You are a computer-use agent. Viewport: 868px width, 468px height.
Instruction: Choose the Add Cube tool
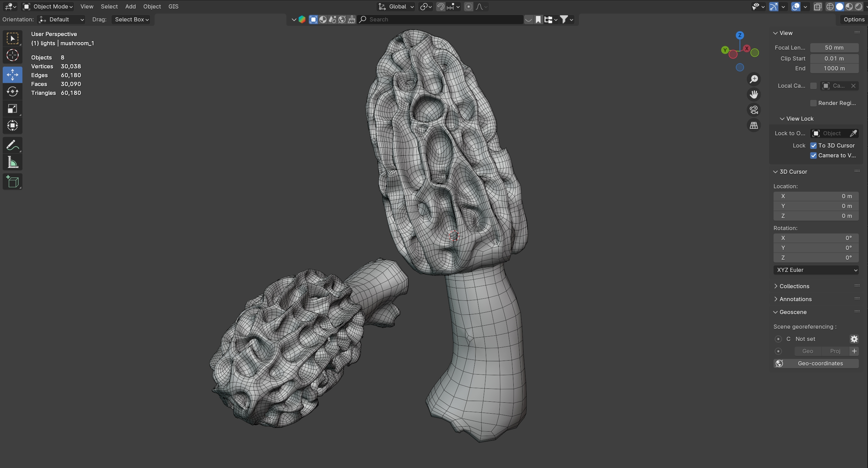pyautogui.click(x=13, y=182)
